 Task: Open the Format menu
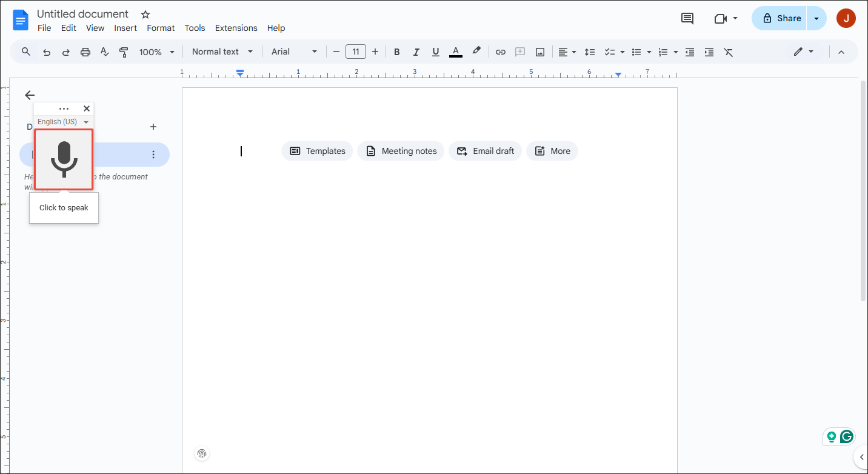160,28
